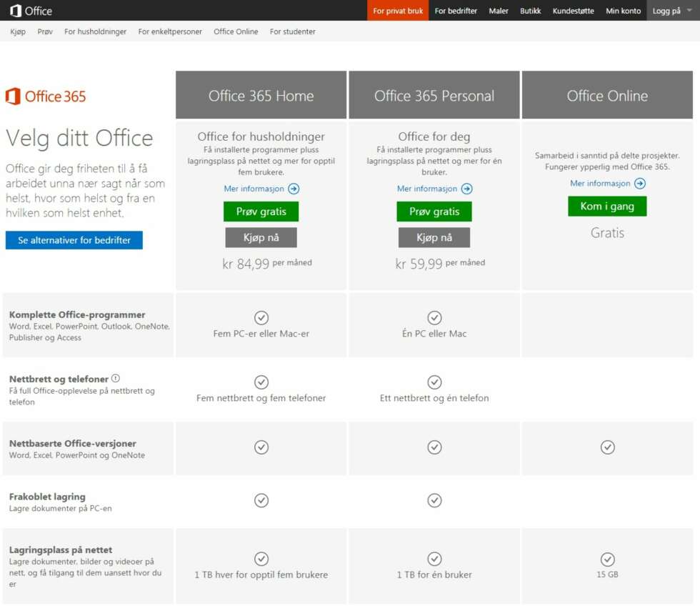
Task: Click the Gratis price label
Action: pos(608,233)
